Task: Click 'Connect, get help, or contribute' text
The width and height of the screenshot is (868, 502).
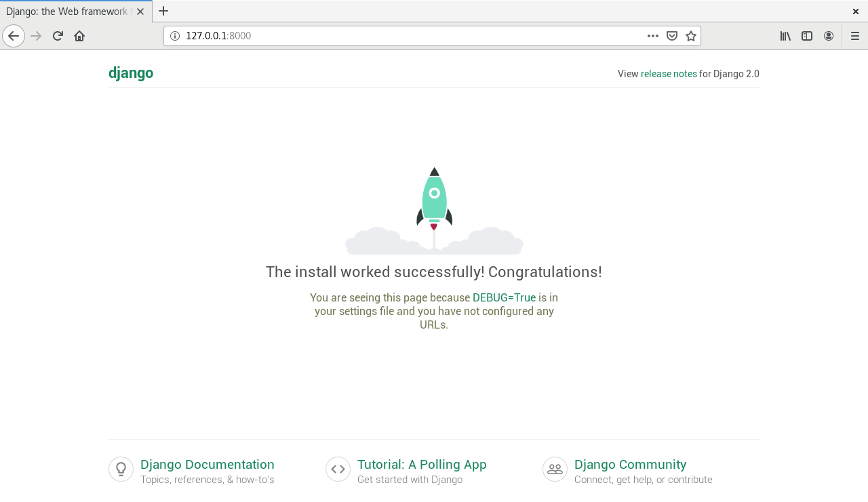Action: point(644,480)
